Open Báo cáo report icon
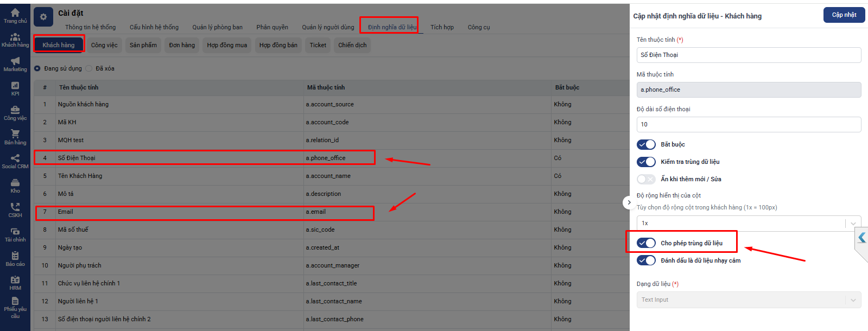This screenshot has height=331, width=868. (x=15, y=256)
